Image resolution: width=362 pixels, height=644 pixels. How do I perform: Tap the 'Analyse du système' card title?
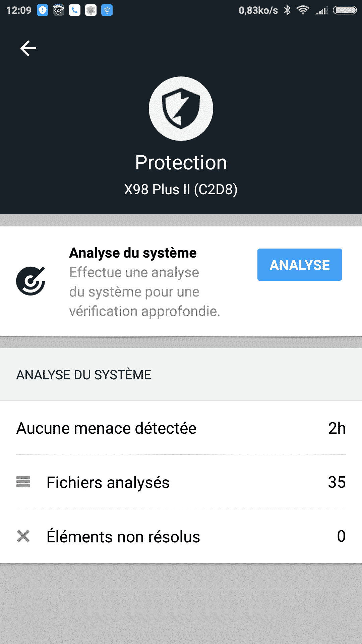[x=133, y=253]
